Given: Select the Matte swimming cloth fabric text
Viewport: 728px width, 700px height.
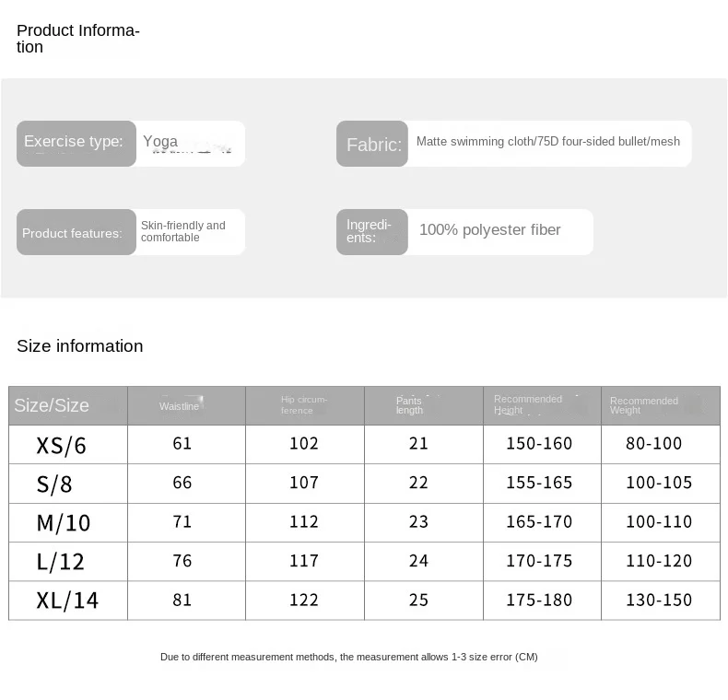Looking at the screenshot, I should (x=548, y=142).
